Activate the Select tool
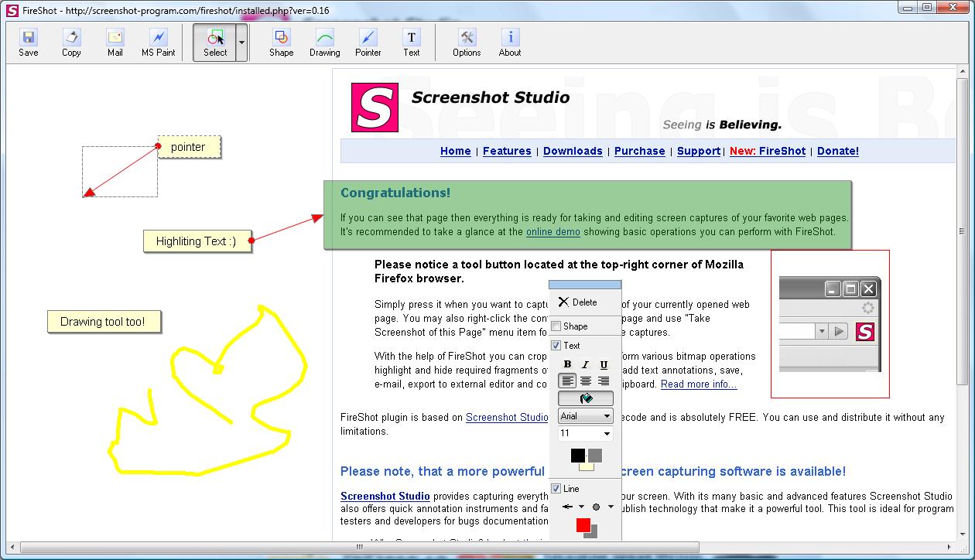 point(215,43)
